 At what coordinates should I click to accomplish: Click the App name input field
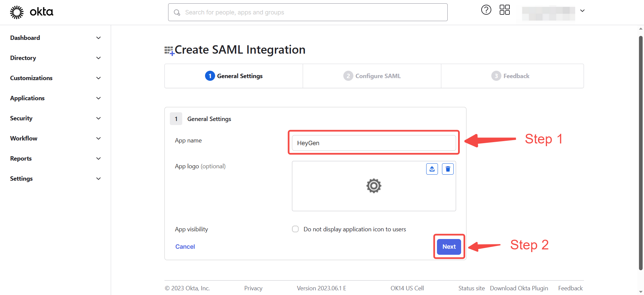coord(374,143)
